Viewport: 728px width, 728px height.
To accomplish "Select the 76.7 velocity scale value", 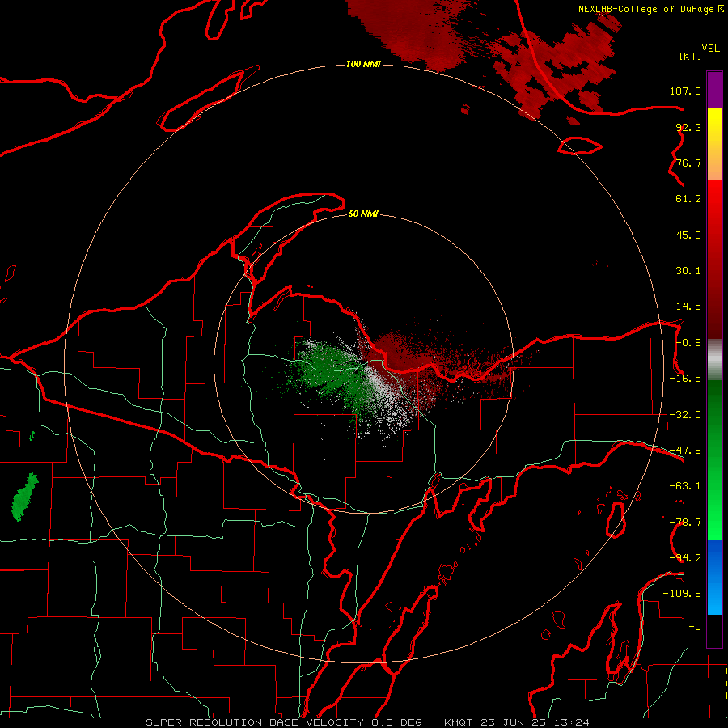I will (x=688, y=163).
